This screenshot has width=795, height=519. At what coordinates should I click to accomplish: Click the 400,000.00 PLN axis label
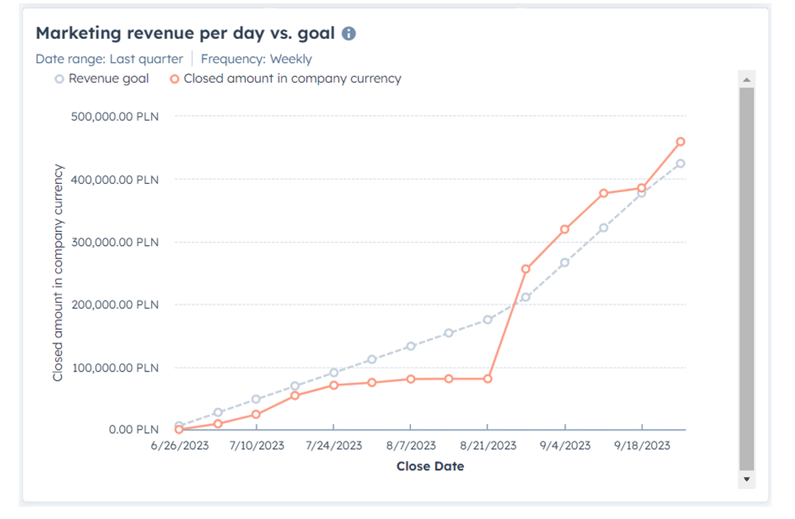[115, 180]
